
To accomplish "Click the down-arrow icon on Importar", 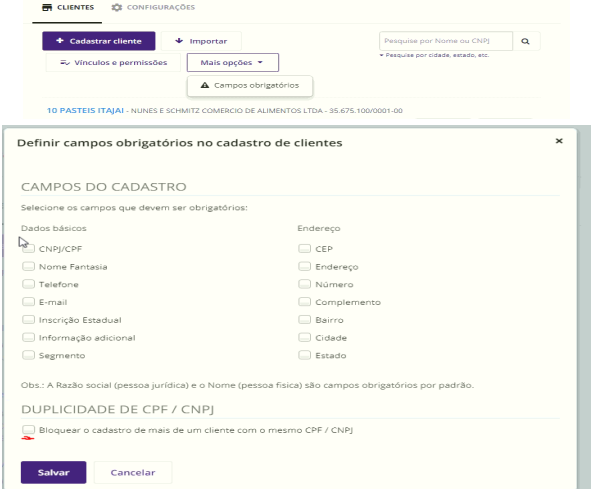I will coord(179,41).
